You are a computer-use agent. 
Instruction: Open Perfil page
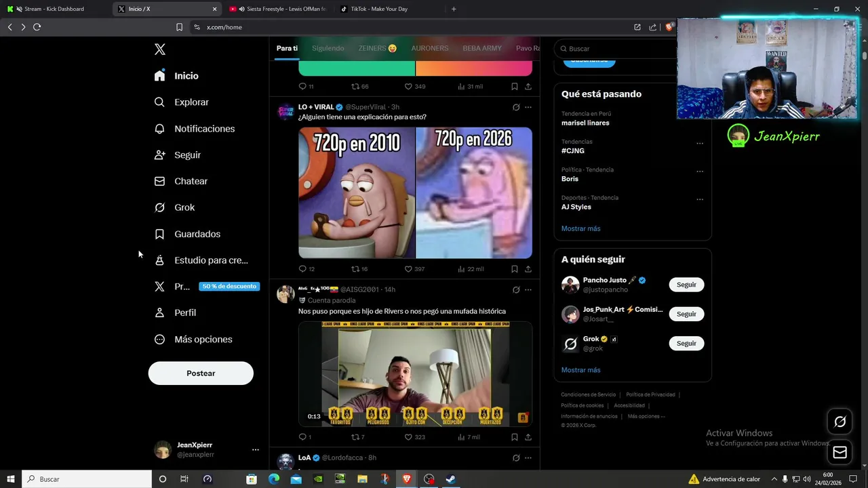[x=174, y=312]
